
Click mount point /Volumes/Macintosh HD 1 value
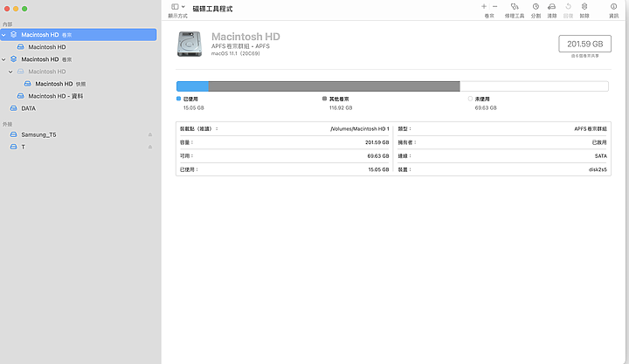coord(360,129)
